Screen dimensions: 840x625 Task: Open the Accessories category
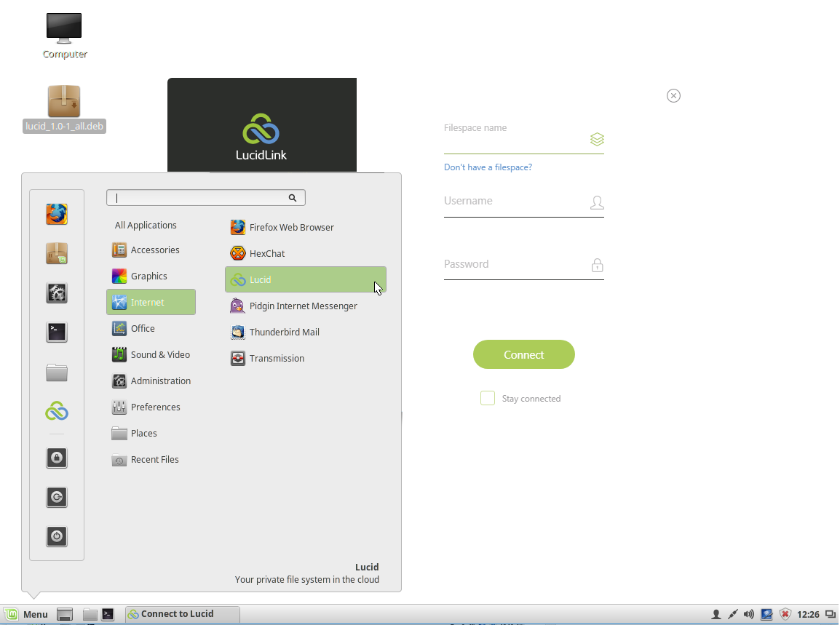point(151,250)
